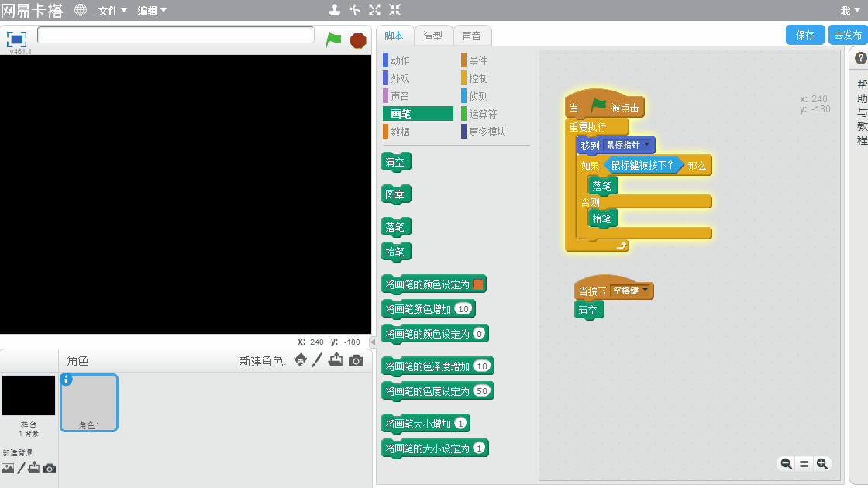
Task: Open the 帮助与教程 side panel
Action: (861, 112)
